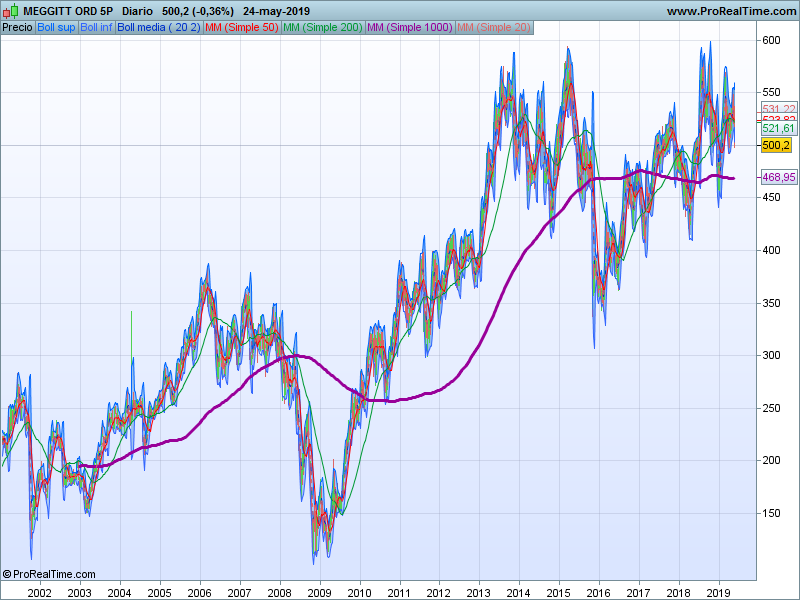
Task: Click the 2015 year axis label
Action: coord(559,593)
